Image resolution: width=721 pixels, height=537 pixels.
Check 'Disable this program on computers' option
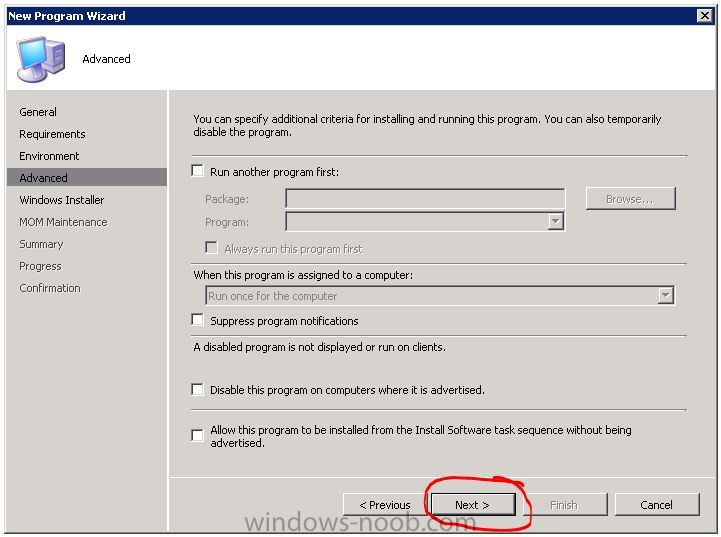point(198,389)
